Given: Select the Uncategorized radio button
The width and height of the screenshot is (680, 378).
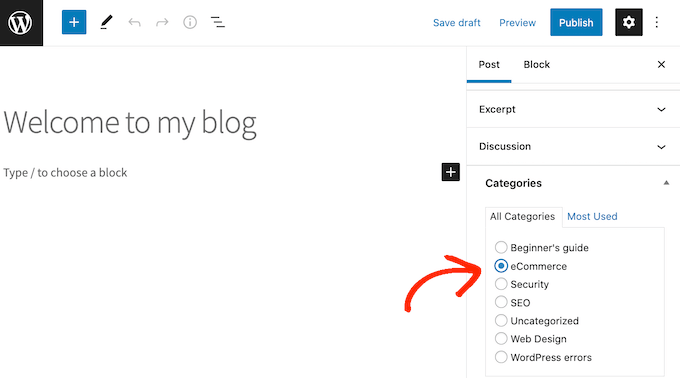Looking at the screenshot, I should pos(501,320).
